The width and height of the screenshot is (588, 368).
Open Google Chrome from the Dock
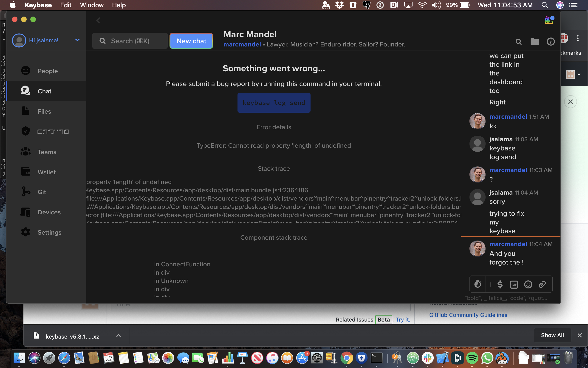coord(347,358)
